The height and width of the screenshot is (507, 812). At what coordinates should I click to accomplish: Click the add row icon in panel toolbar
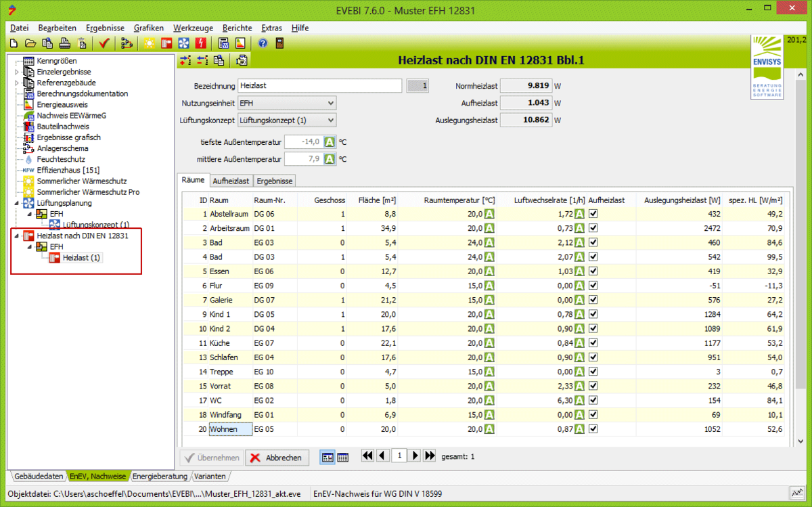point(186,60)
